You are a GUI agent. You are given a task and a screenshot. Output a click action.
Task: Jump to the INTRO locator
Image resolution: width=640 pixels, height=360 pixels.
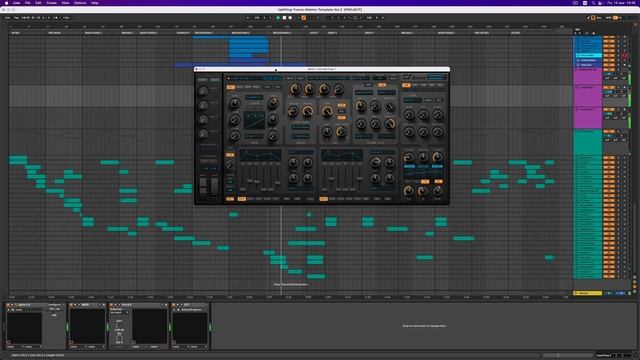coord(16,33)
